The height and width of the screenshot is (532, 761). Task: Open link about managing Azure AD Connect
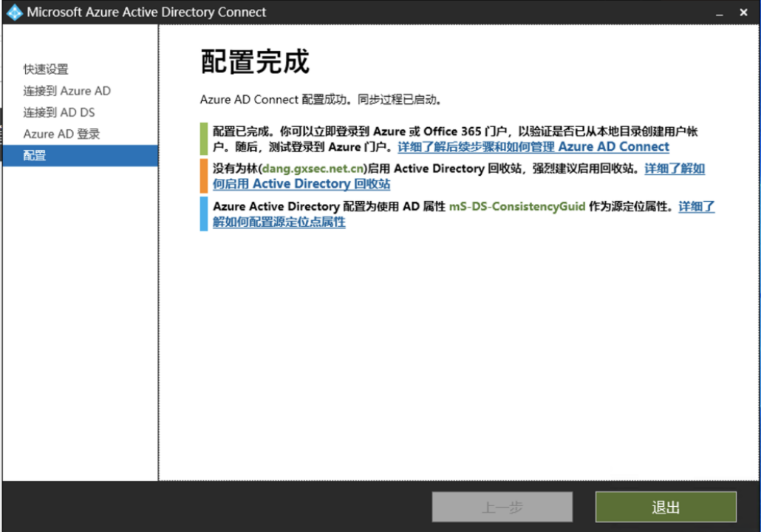pyautogui.click(x=533, y=146)
